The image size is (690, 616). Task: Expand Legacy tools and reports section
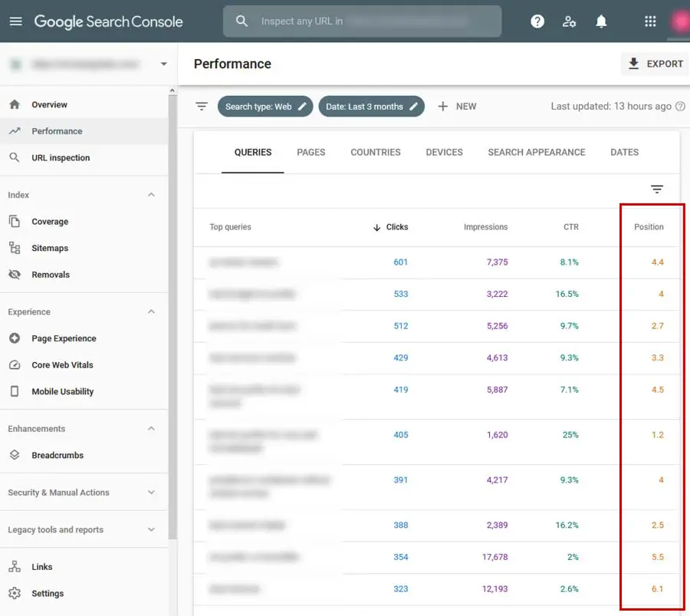(x=151, y=529)
